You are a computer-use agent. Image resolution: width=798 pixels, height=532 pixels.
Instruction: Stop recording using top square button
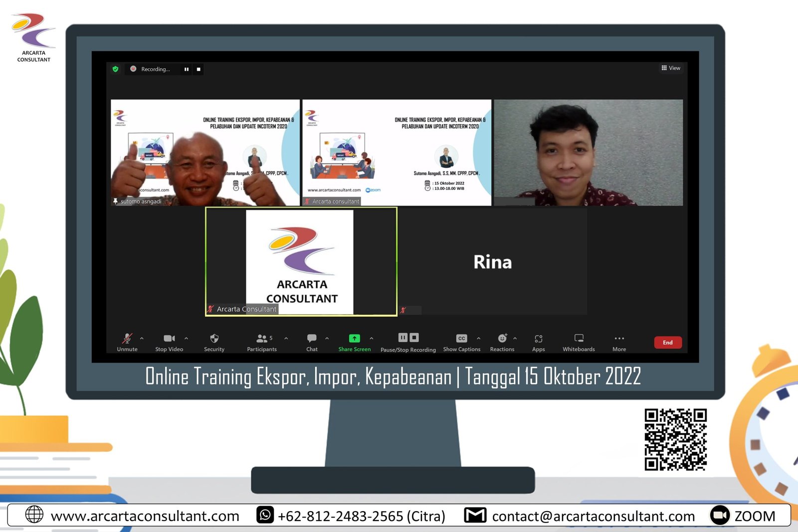click(199, 69)
